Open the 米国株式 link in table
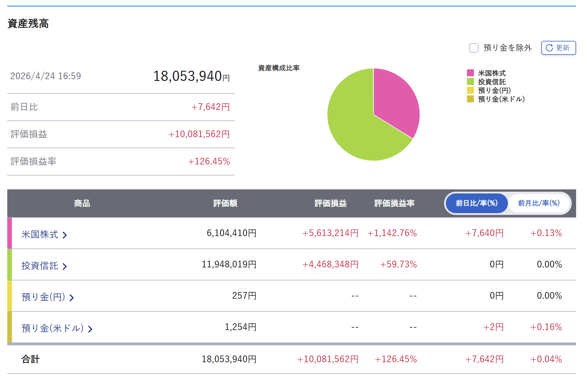Image resolution: width=588 pixels, height=377 pixels. point(40,234)
